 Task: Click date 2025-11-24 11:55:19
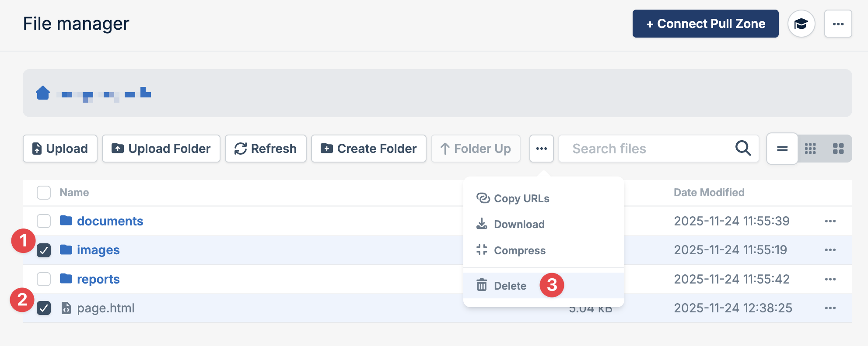[730, 250]
